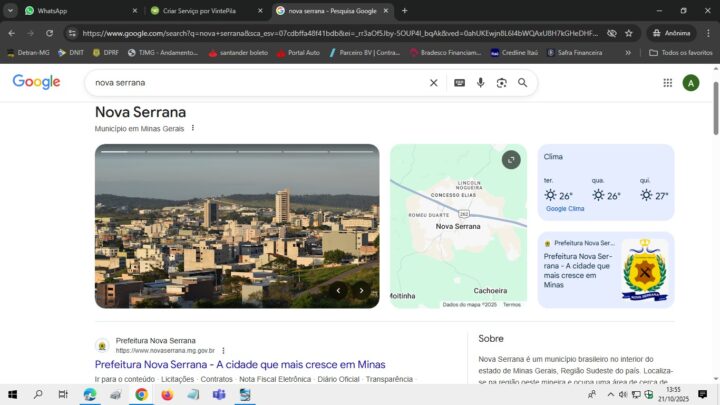Screen dimensions: 720x405
Task: Click the Google voice search microphone icon
Action: coord(481,83)
